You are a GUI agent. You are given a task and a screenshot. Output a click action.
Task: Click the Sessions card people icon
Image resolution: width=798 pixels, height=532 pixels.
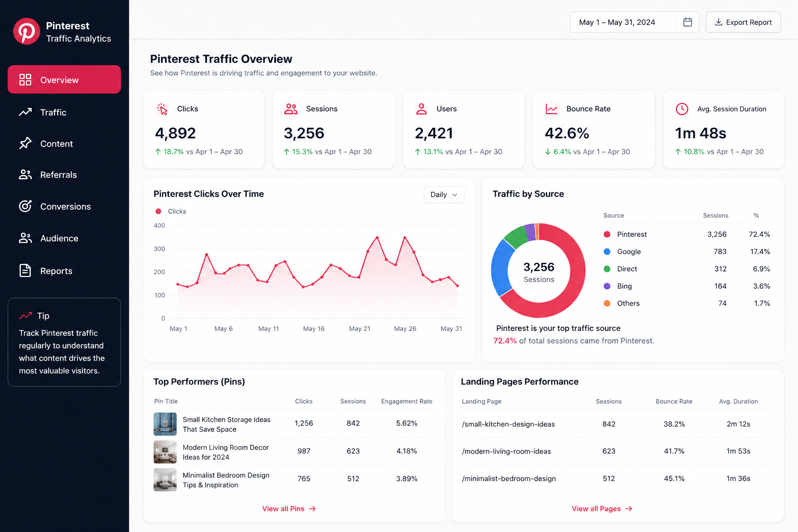click(x=291, y=109)
